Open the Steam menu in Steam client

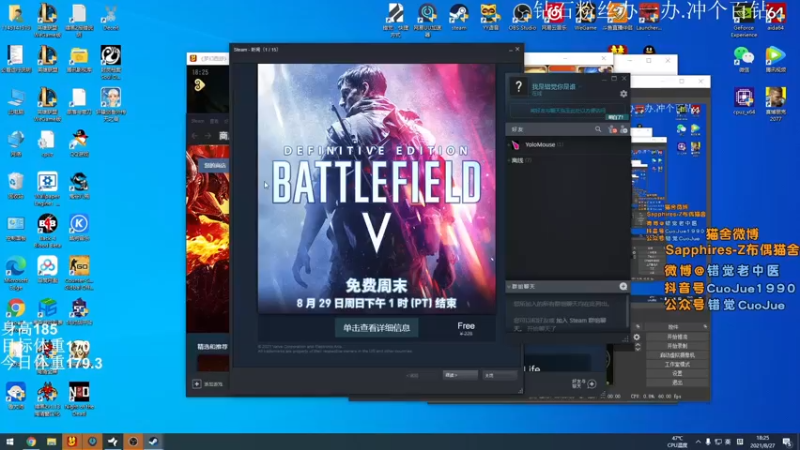(197, 121)
